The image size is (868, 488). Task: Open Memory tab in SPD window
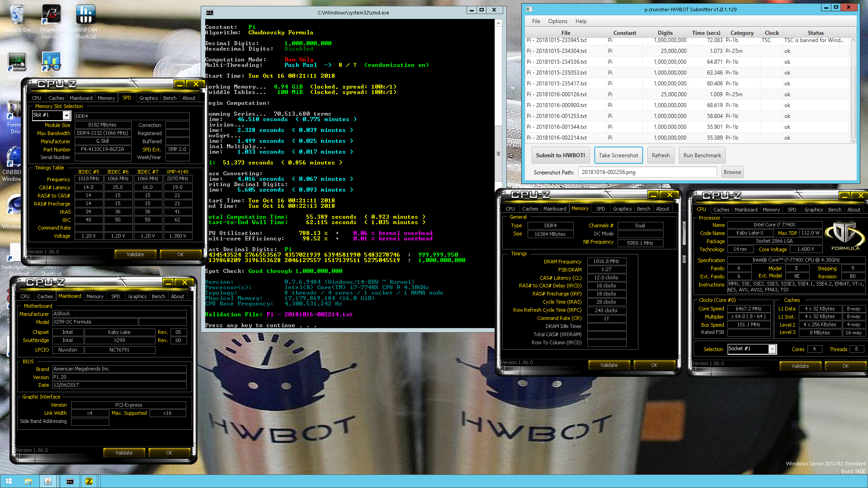click(x=106, y=98)
